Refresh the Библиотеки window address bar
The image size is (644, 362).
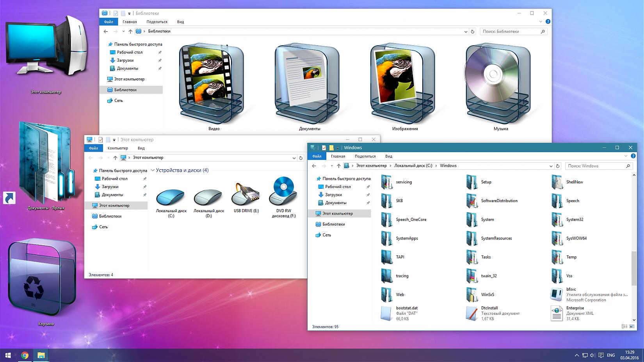[473, 32]
